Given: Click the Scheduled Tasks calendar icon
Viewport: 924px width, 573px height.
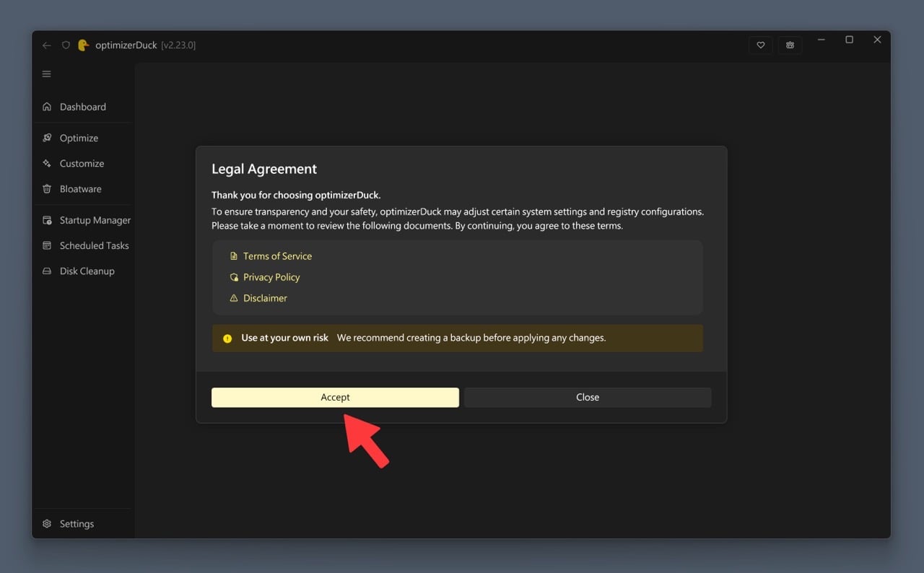Looking at the screenshot, I should tap(47, 245).
